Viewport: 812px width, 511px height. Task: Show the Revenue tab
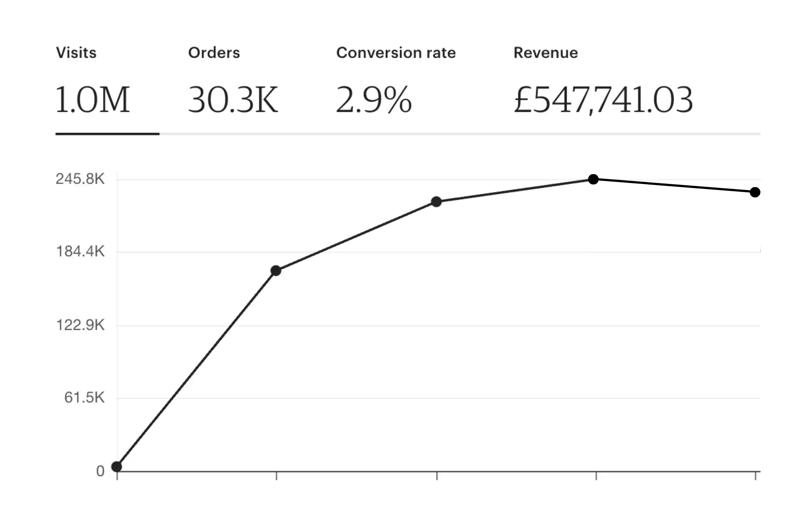[546, 53]
